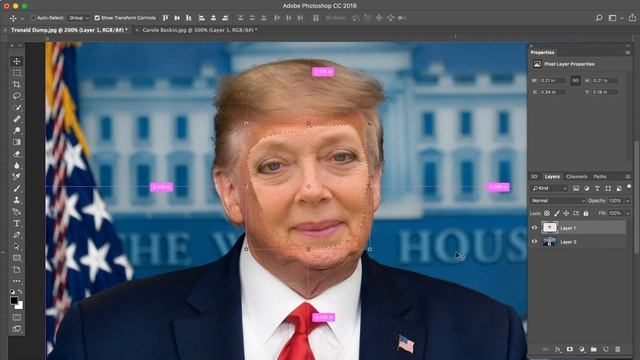
Task: Select the Blur tool (droplet icon)
Action: 17,165
